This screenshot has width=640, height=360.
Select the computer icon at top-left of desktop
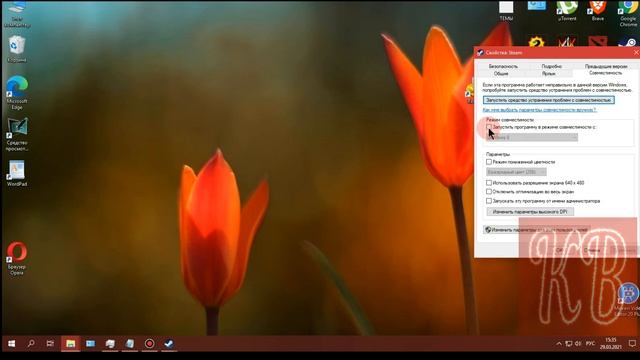click(17, 14)
